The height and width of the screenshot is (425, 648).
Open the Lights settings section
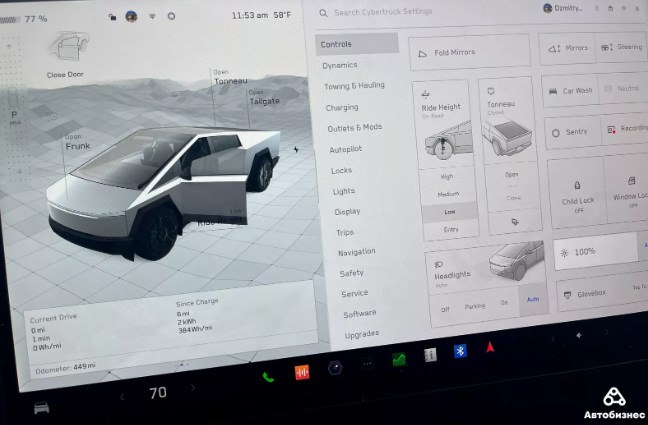343,191
